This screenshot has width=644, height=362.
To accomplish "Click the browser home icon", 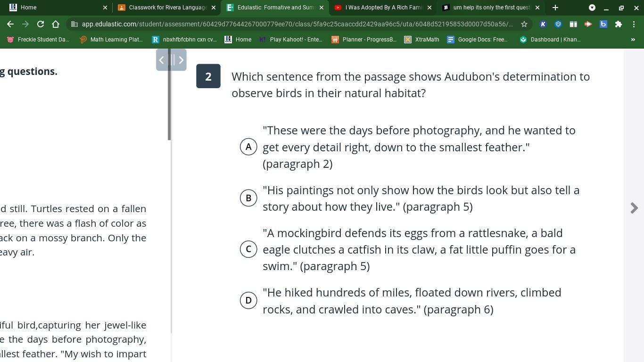I will click(56, 24).
